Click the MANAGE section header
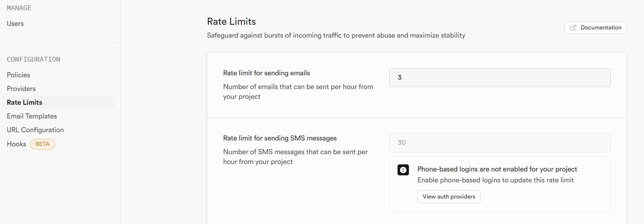644x224 pixels. (x=19, y=8)
